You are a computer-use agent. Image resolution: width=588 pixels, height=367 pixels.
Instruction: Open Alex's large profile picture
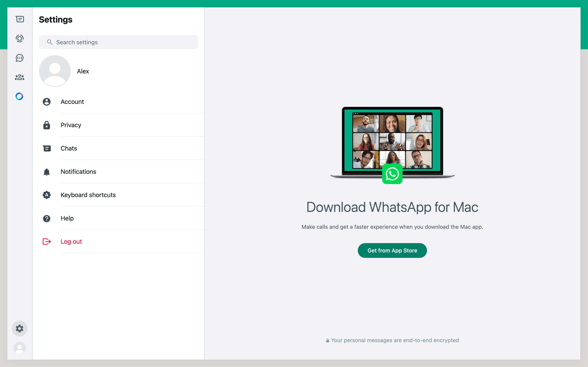(55, 71)
